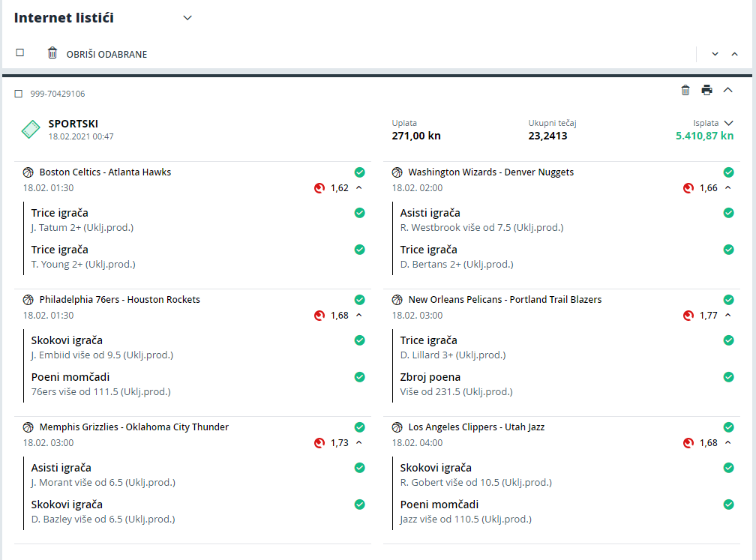Click the basketball icon next to Boston Celtics
Image resolution: width=756 pixels, height=560 pixels.
coord(28,172)
